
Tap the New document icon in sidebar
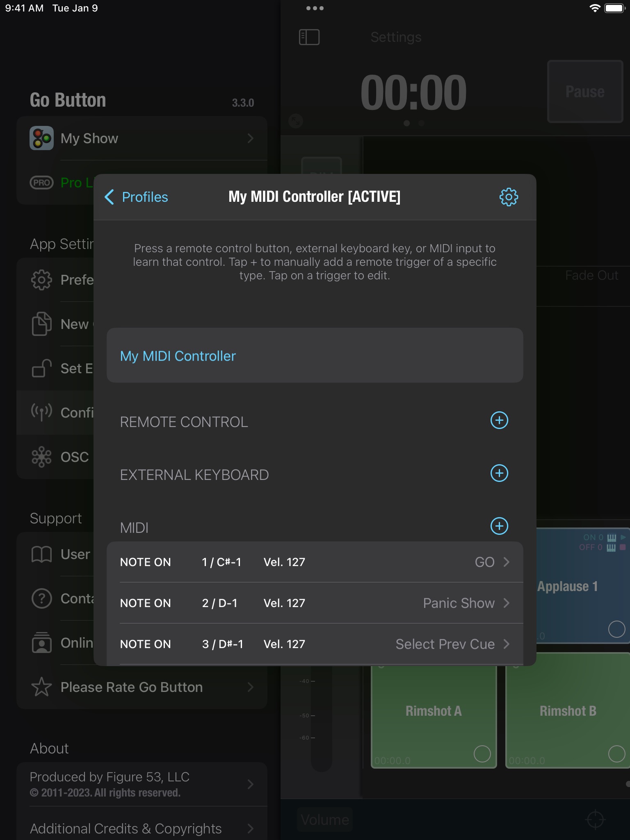41,324
